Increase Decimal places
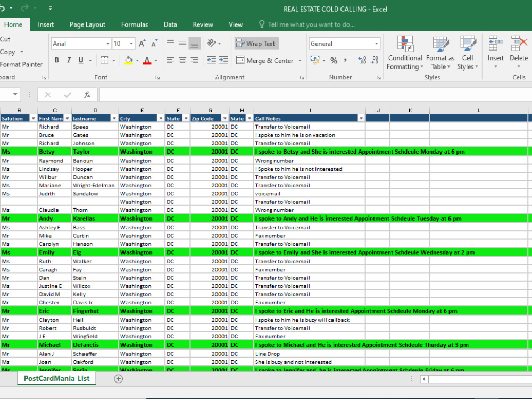This screenshot has height=399, width=532. point(362,60)
